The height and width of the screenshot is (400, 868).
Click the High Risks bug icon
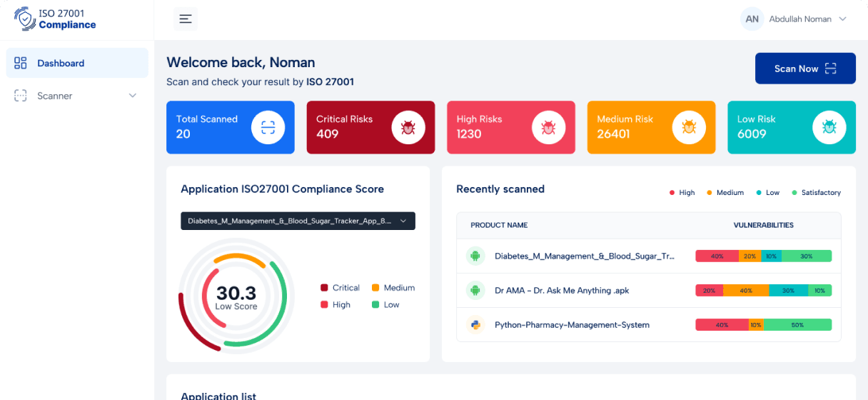click(x=548, y=128)
